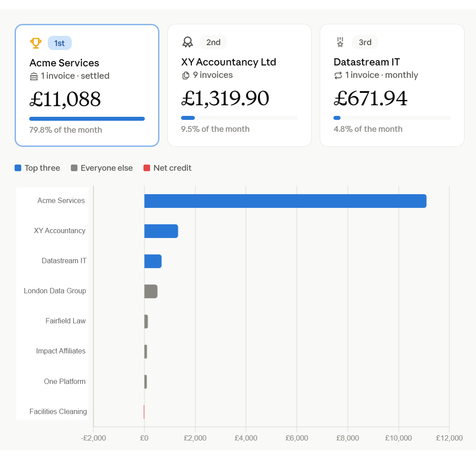
Task: Toggle the Everyone else legend item
Action: click(x=102, y=168)
